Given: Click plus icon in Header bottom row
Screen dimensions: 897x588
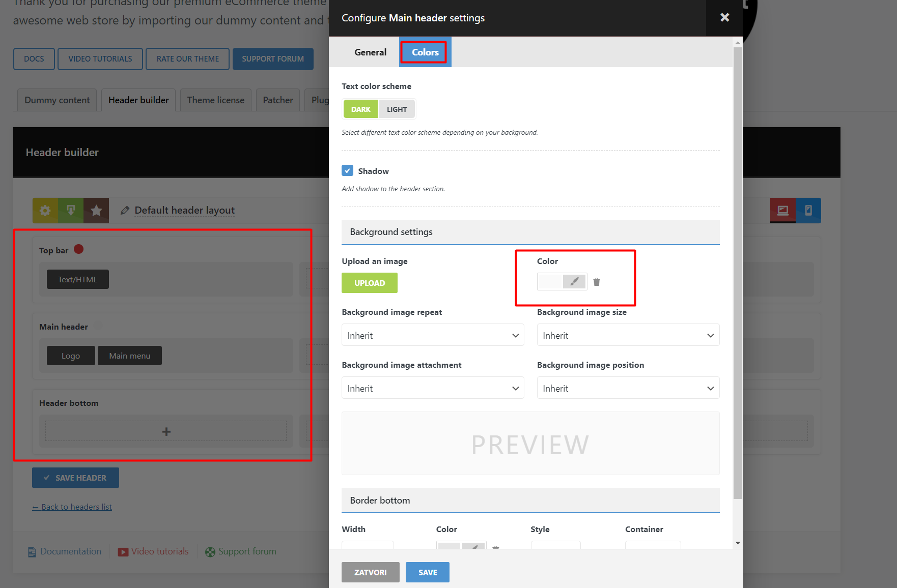Looking at the screenshot, I should [166, 431].
